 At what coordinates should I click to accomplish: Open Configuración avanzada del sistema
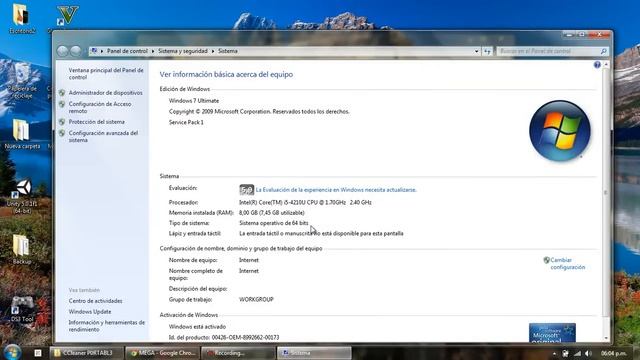tap(103, 136)
